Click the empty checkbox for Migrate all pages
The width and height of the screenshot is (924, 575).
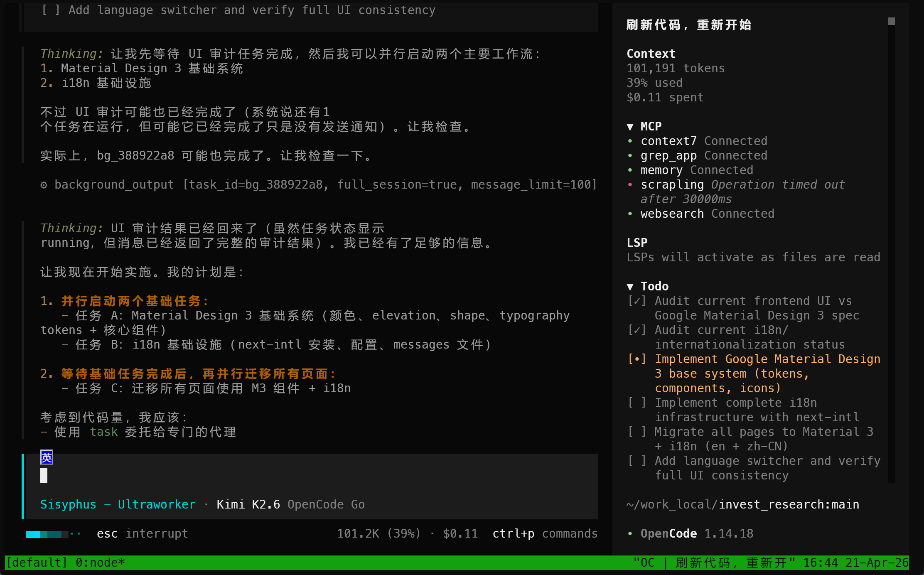click(x=637, y=432)
